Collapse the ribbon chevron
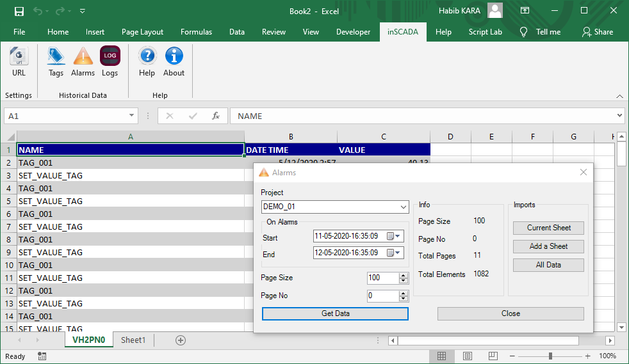 coord(620,96)
